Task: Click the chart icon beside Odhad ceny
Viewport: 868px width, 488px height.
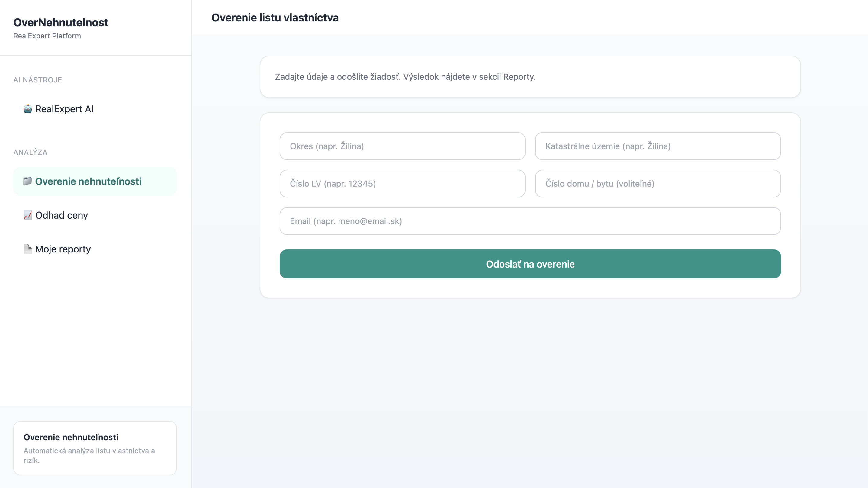Action: (27, 215)
